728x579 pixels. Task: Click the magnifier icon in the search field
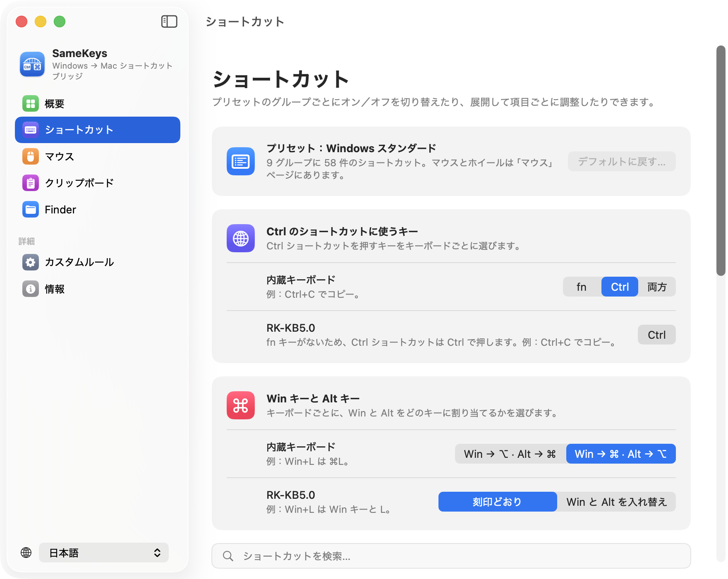point(228,556)
